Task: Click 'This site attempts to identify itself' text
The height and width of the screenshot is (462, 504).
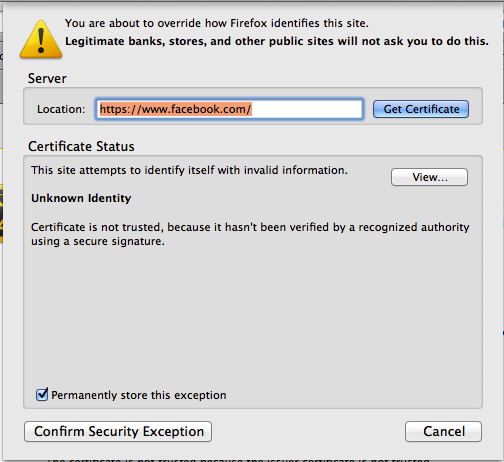Action: [189, 170]
